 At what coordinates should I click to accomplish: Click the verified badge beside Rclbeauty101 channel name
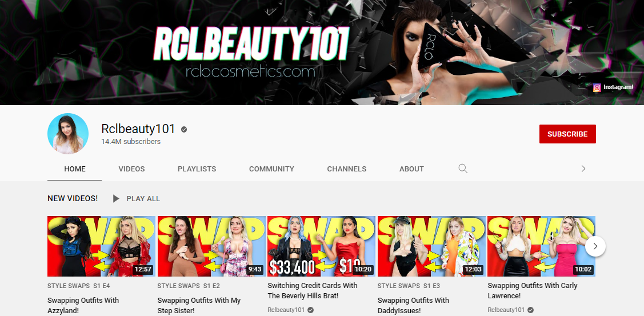coord(184,130)
